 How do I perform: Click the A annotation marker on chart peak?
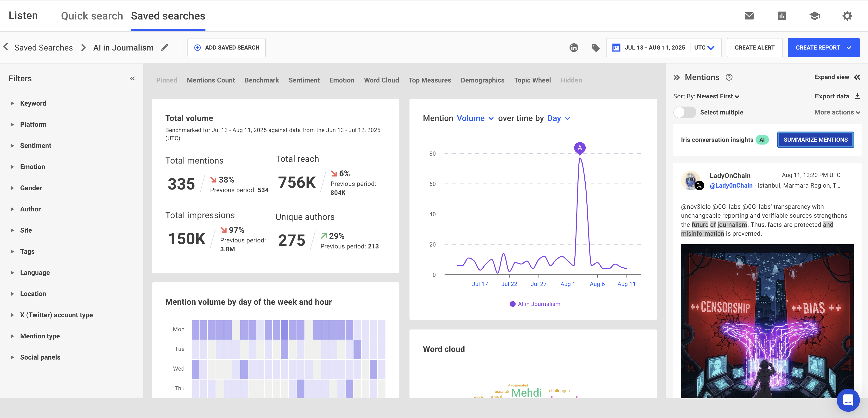pyautogui.click(x=580, y=148)
